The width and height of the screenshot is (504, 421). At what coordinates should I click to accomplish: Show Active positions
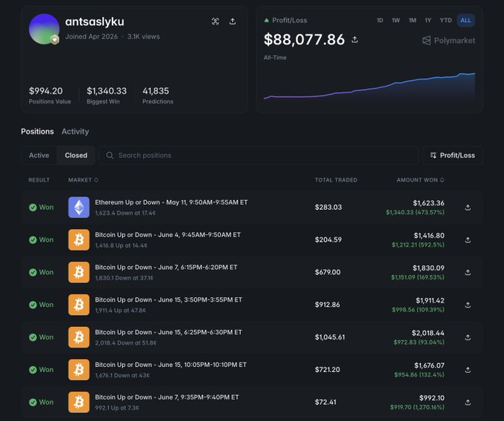[39, 155]
